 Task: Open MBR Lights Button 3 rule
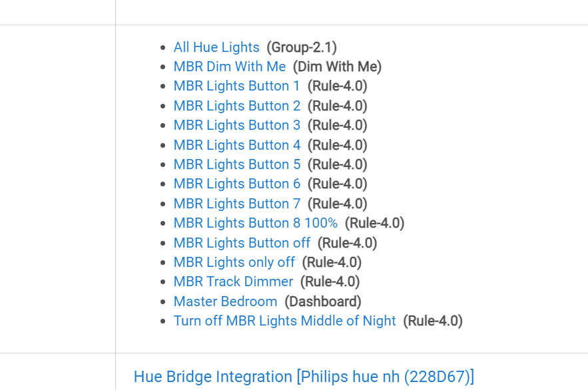[237, 125]
